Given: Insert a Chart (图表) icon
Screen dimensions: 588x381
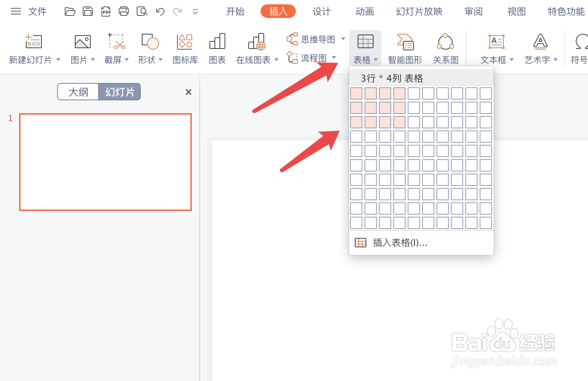Looking at the screenshot, I should coord(217,41).
